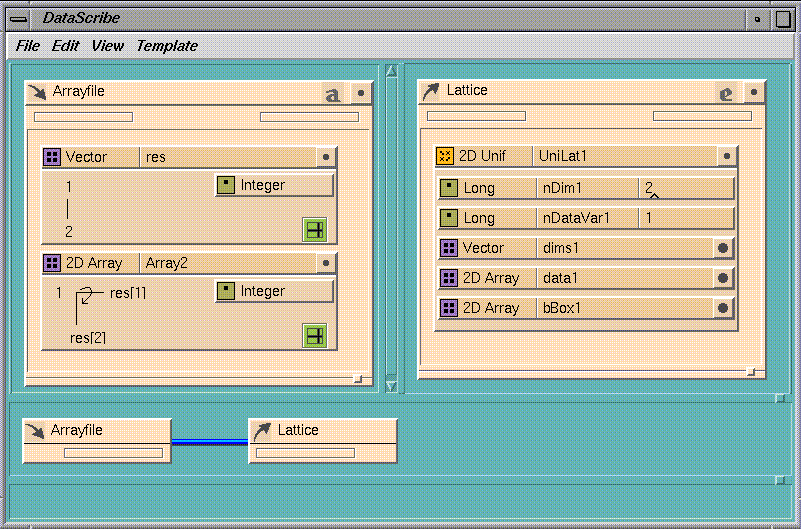Click the Lattice arrow icon in template panel
This screenshot has width=801, height=529.
click(x=430, y=91)
